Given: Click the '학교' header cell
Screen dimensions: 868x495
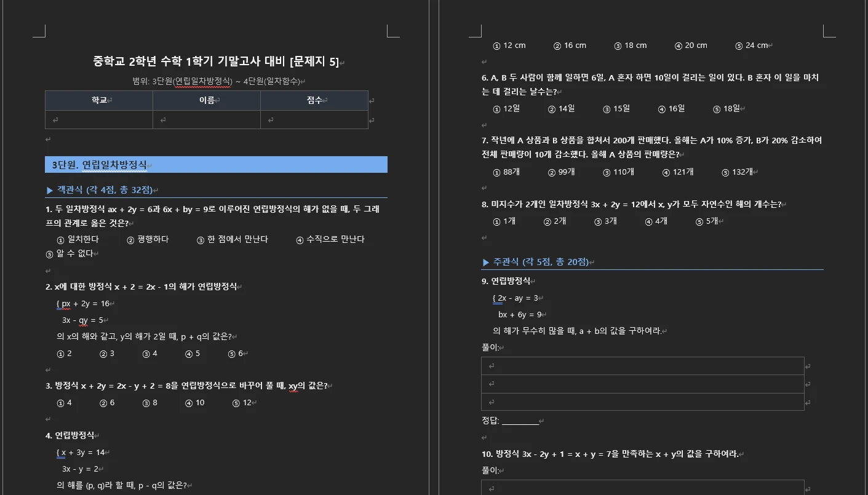Looking at the screenshot, I should click(x=99, y=100).
